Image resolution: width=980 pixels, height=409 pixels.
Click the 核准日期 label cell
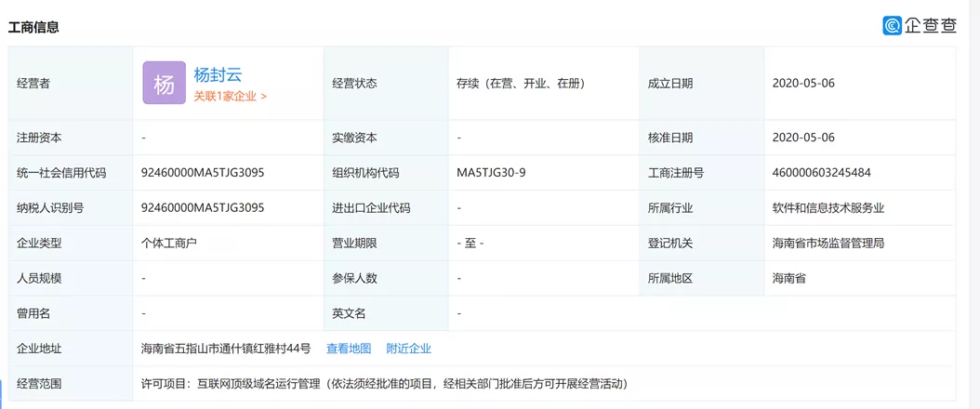[701, 138]
